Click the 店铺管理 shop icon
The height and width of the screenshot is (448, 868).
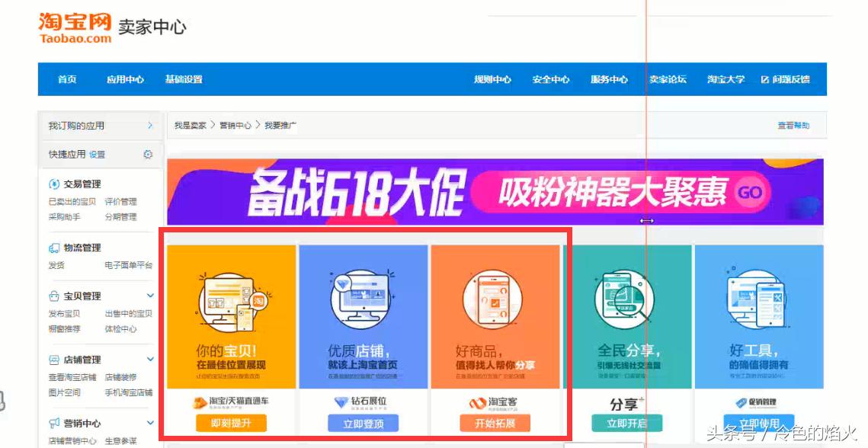(x=54, y=360)
